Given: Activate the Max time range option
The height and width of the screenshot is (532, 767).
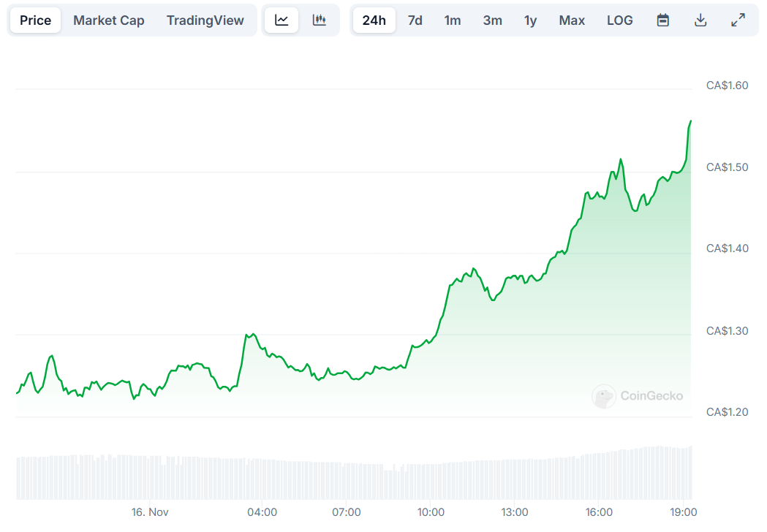Looking at the screenshot, I should click(x=571, y=20).
